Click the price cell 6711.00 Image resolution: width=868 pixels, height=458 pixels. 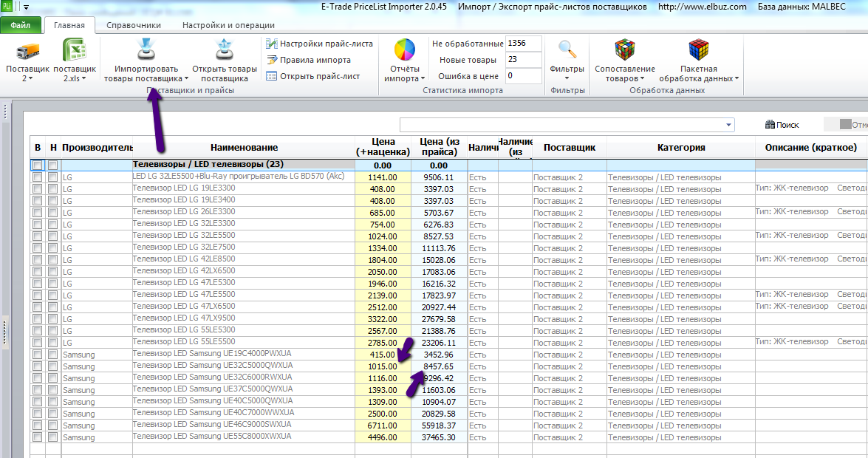(x=383, y=425)
